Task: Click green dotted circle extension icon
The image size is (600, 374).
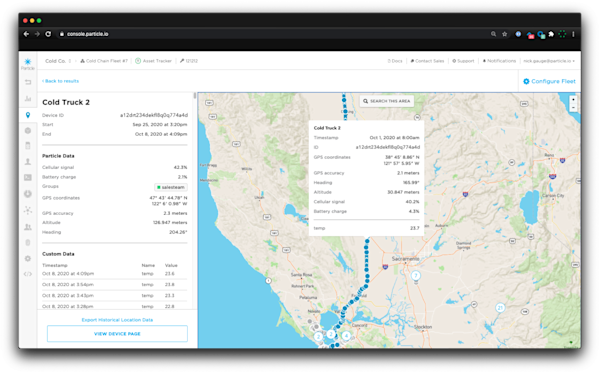Action: point(562,34)
